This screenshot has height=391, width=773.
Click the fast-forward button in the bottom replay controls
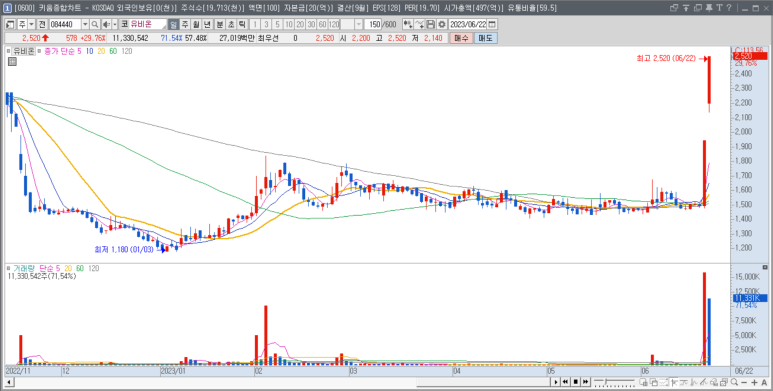(585, 382)
